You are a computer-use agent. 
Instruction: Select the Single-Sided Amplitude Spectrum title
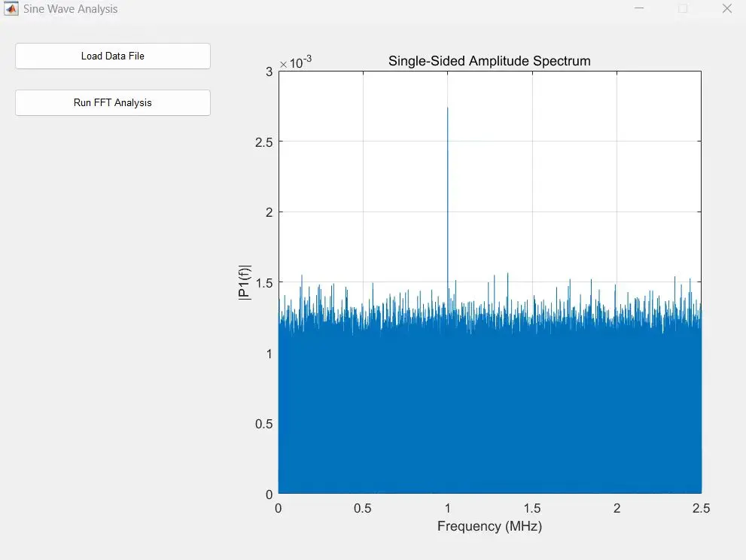pyautogui.click(x=489, y=61)
